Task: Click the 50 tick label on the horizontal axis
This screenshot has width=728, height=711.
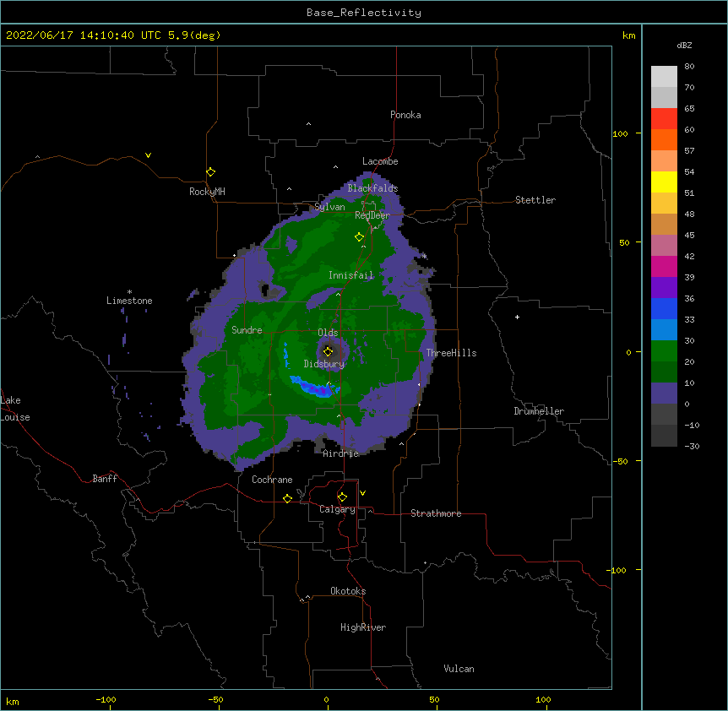Action: [x=434, y=699]
